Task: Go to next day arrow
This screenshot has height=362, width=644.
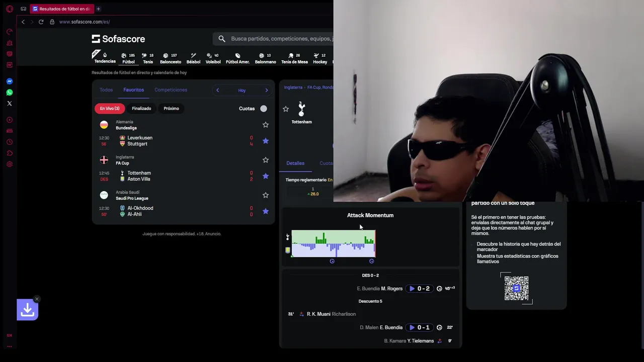Action: (267, 90)
